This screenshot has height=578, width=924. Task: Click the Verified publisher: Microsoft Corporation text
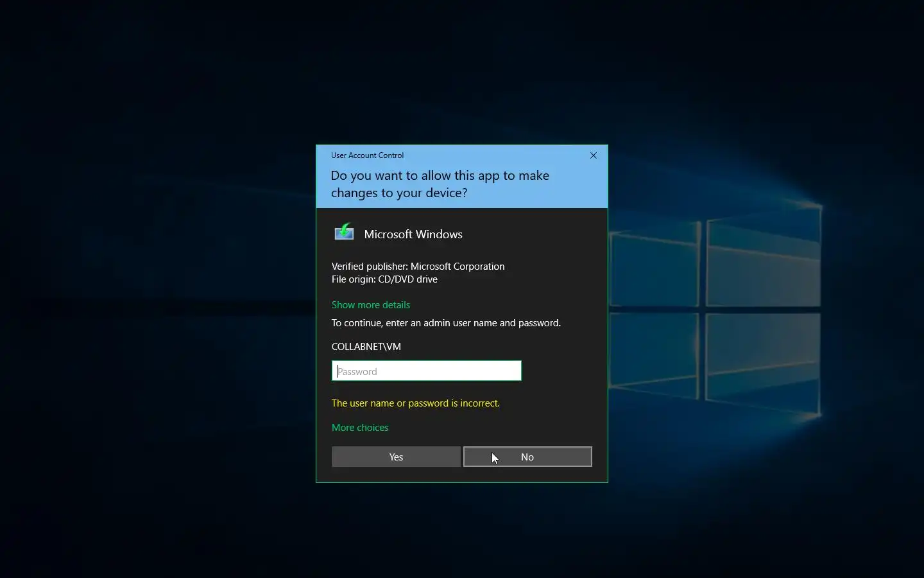[418, 267]
